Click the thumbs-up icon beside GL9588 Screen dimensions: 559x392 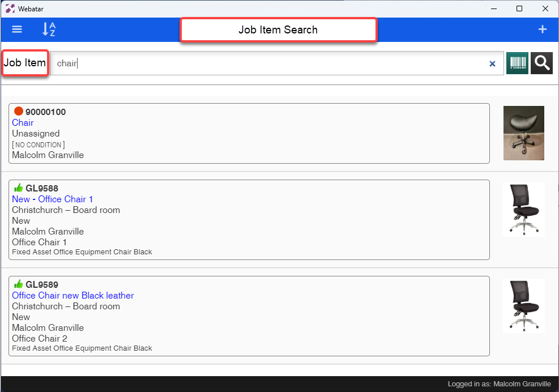click(x=19, y=188)
